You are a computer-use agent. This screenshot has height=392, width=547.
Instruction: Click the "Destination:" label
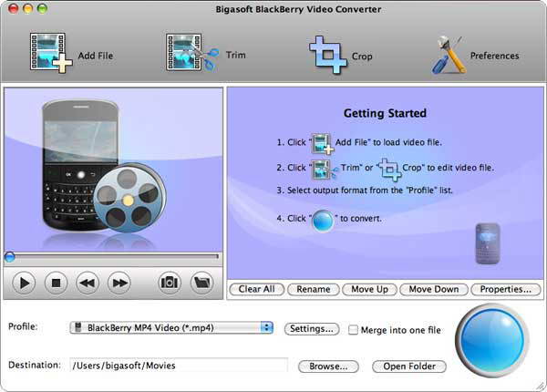tap(35, 365)
